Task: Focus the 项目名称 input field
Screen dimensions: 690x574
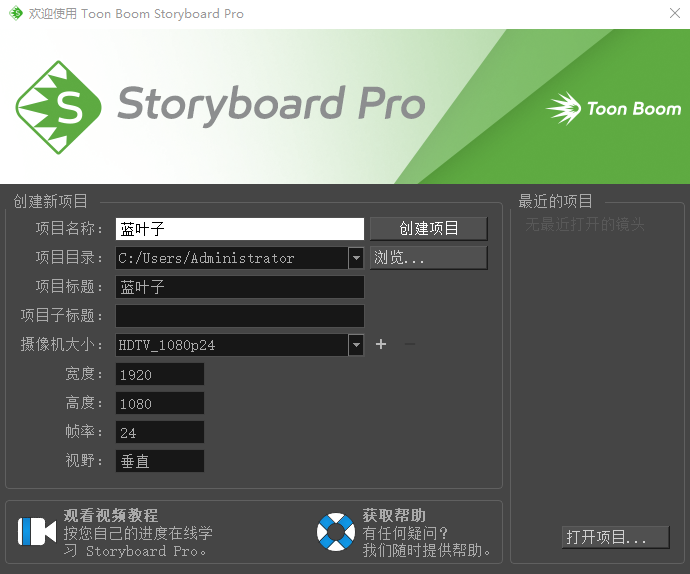Action: point(239,229)
